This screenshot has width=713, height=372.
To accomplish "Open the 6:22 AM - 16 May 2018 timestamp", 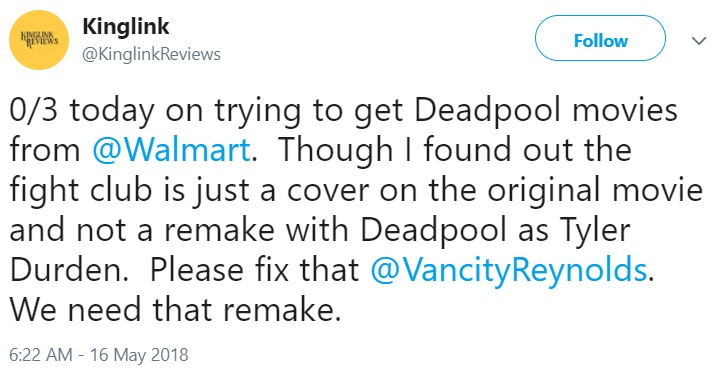I will tap(99, 355).
